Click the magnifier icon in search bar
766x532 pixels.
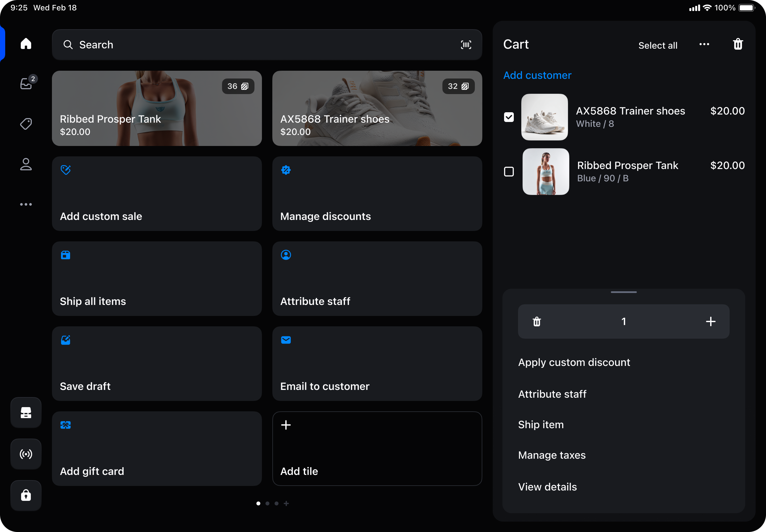[x=68, y=45]
